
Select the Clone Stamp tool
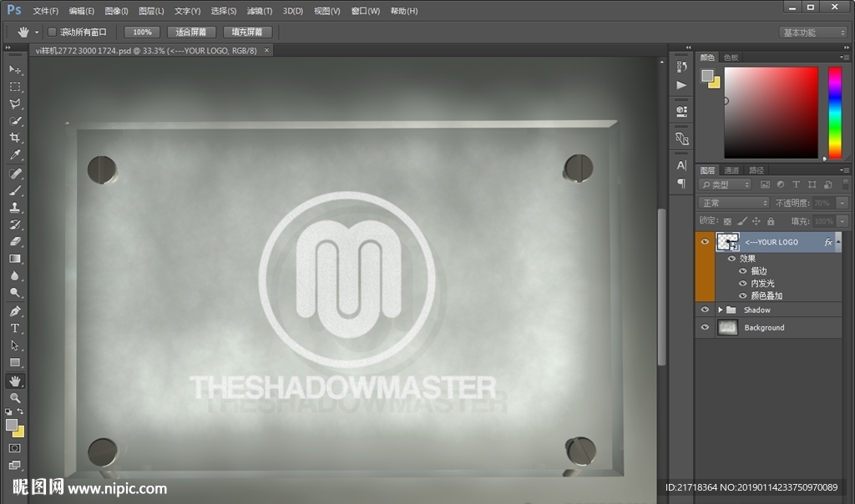pos(15,207)
